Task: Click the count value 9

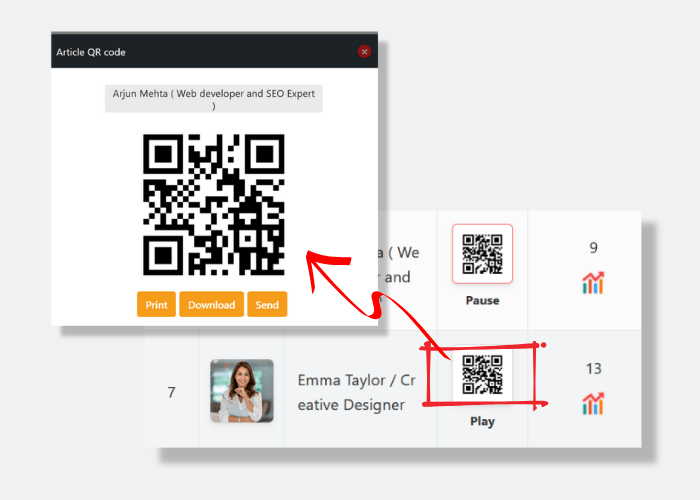Action: [x=593, y=248]
